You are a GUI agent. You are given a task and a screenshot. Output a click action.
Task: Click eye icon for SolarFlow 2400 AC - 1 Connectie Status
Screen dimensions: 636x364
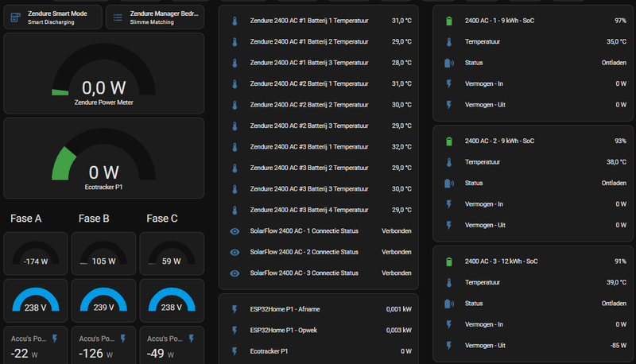pyautogui.click(x=235, y=231)
